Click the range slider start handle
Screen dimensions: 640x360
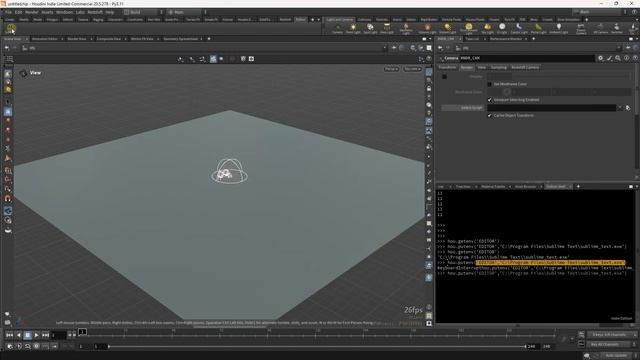coord(109,347)
